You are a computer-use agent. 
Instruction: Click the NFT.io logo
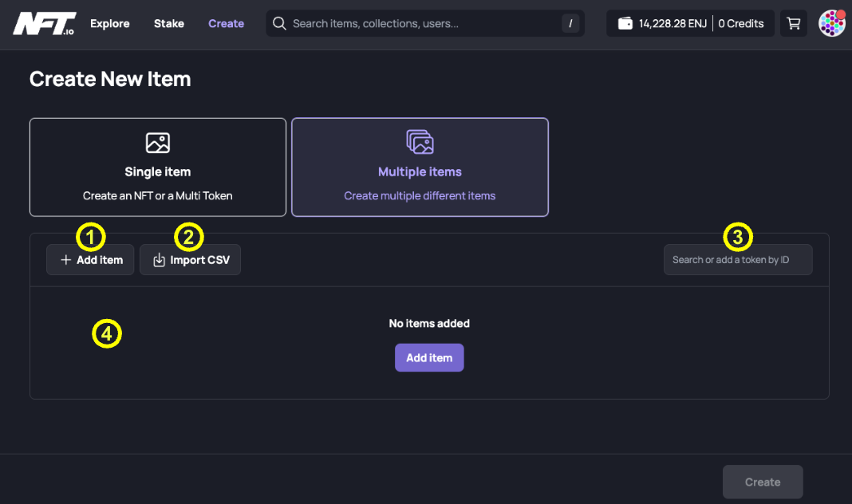[x=43, y=23]
